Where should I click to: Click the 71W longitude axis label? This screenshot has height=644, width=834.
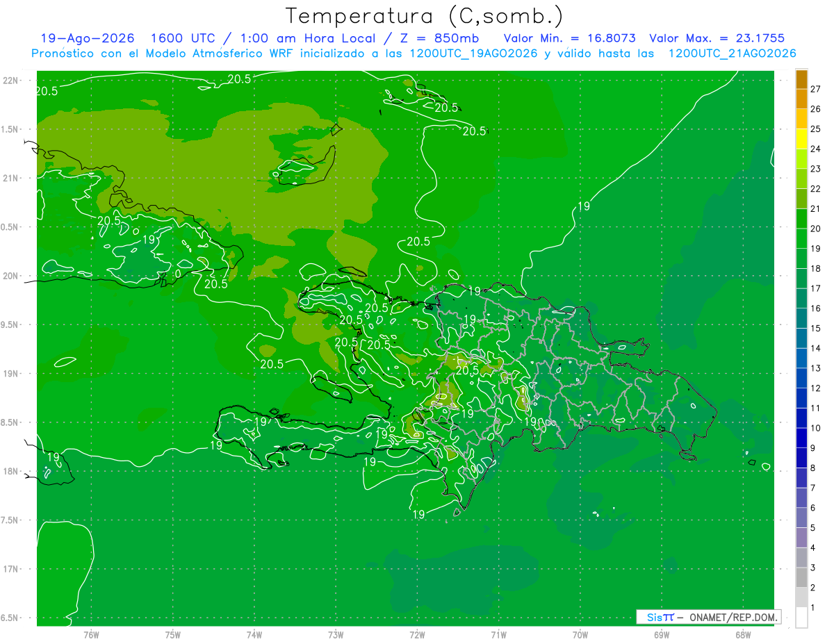click(x=498, y=634)
